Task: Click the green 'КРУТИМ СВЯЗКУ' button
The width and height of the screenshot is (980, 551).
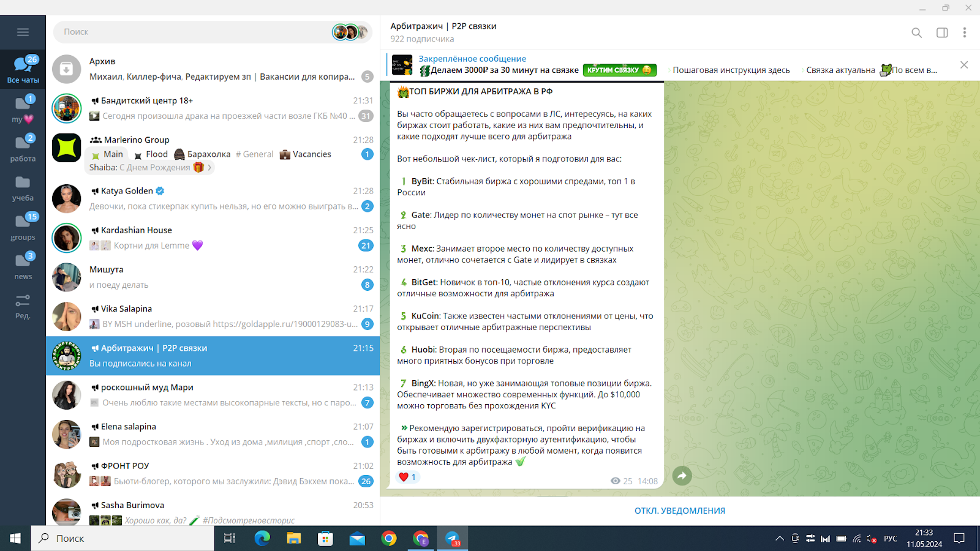Action: [x=619, y=70]
